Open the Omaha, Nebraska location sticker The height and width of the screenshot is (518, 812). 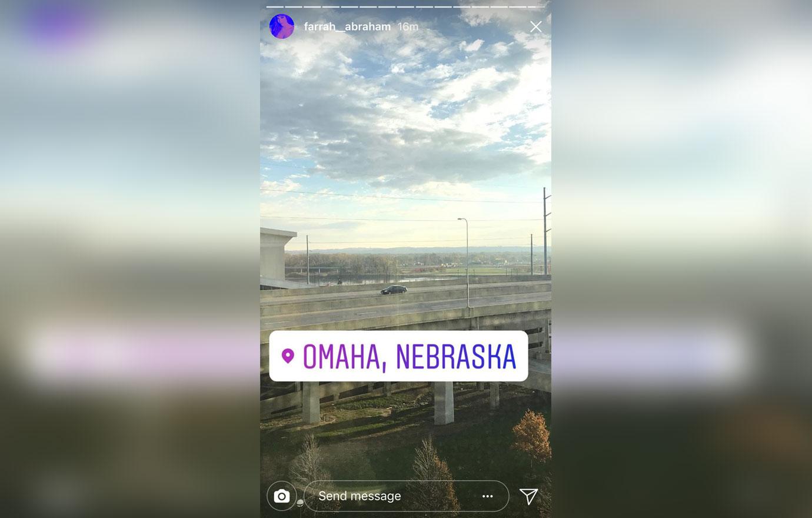398,356
